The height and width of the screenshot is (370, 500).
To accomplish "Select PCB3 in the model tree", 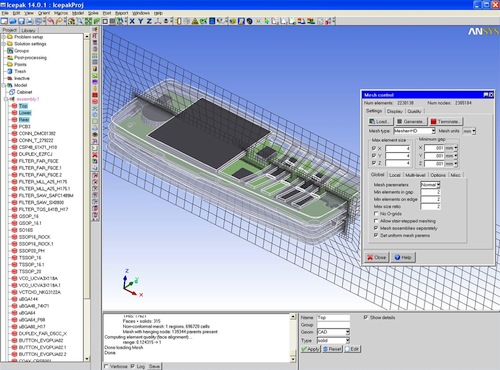I will click(24, 126).
